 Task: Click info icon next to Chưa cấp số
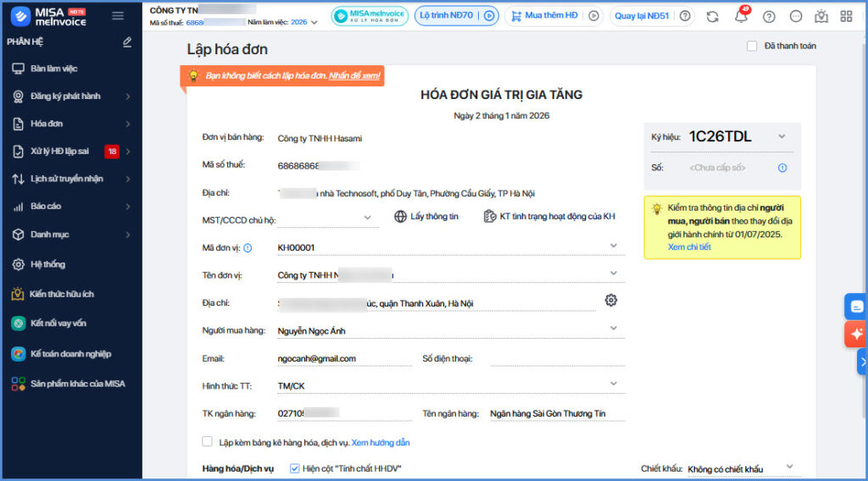click(782, 168)
